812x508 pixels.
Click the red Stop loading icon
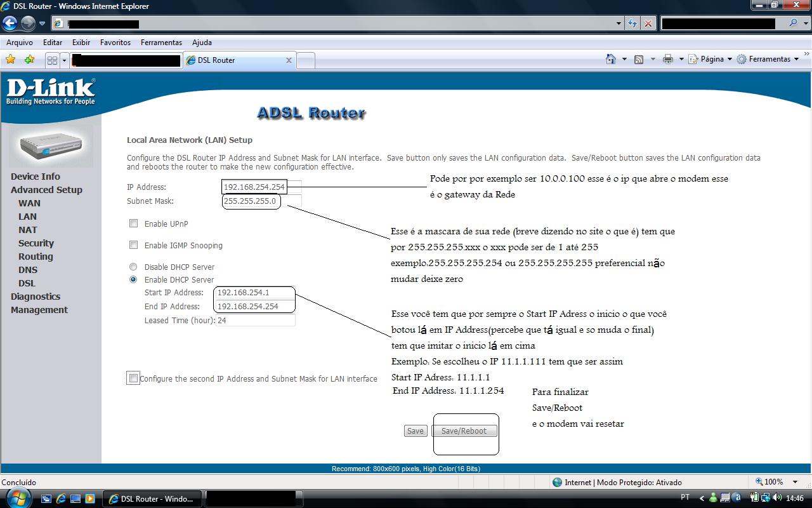coord(648,23)
